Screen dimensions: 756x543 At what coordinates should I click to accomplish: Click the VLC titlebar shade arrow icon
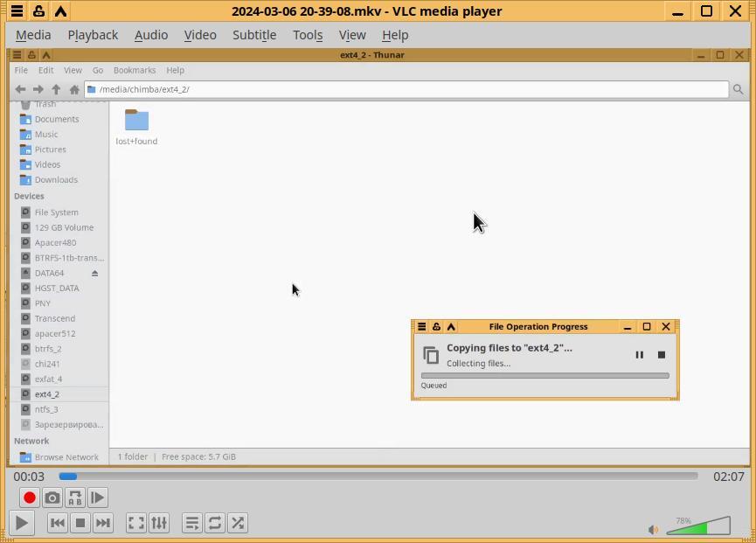click(60, 11)
